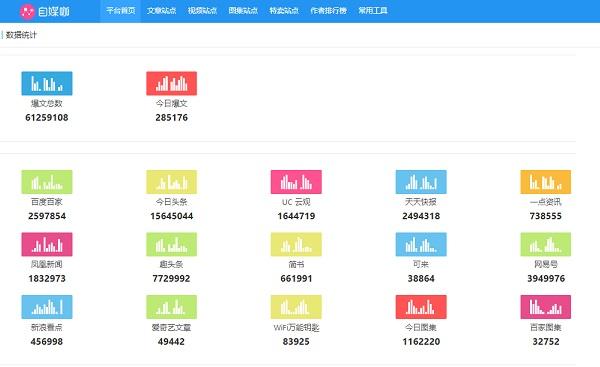This screenshot has width=600, height=367.
Task: Click the 凤凰新闻 label text
Action: pos(47,264)
